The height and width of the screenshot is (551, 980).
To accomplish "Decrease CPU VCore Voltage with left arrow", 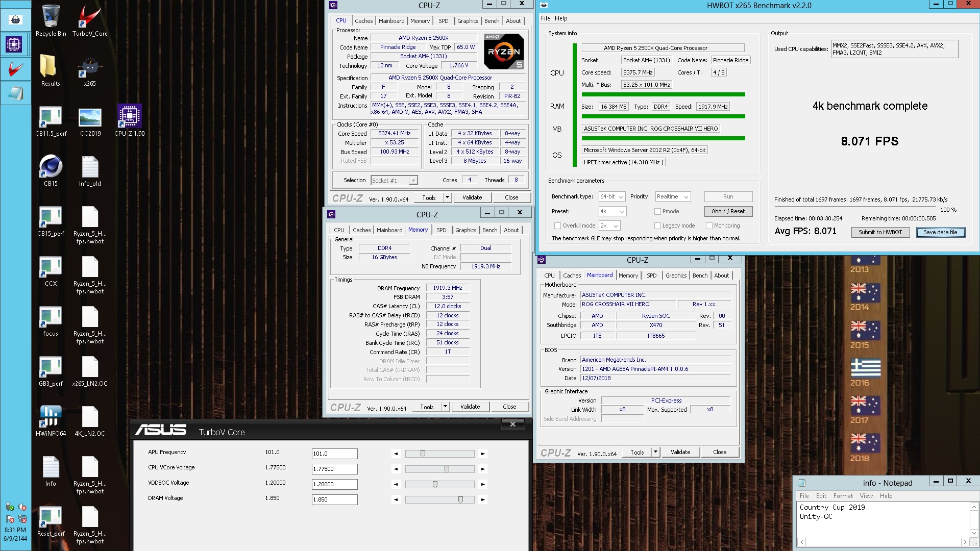I will pos(396,469).
